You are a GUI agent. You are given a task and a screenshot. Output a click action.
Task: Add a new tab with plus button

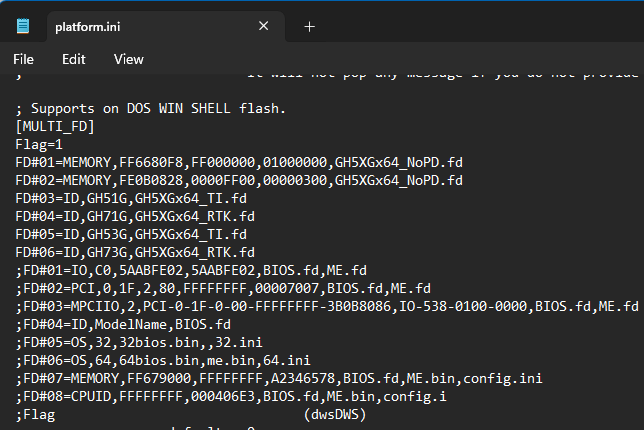tap(309, 26)
